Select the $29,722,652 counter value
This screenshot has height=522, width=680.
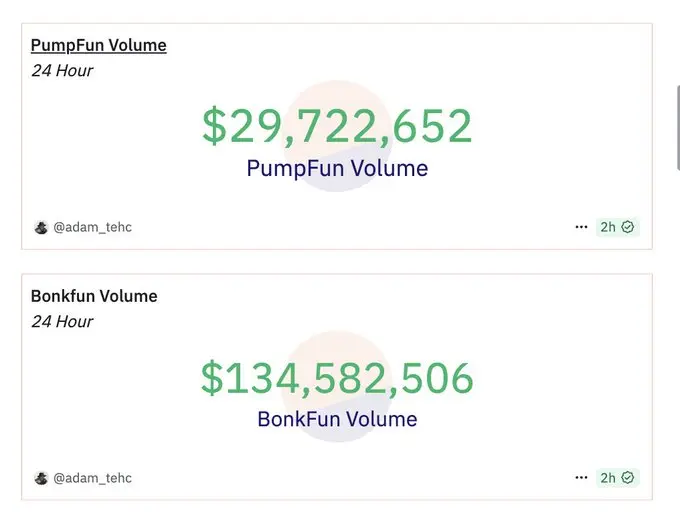pos(337,126)
